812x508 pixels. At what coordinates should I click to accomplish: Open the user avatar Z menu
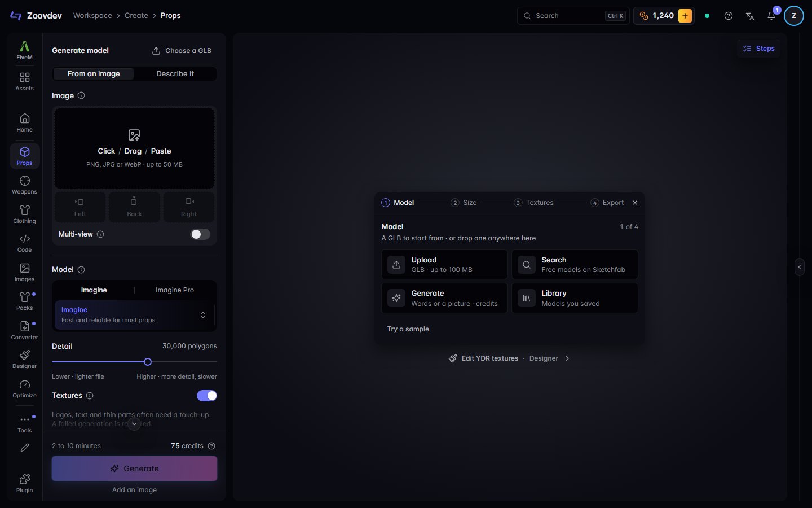pos(794,16)
